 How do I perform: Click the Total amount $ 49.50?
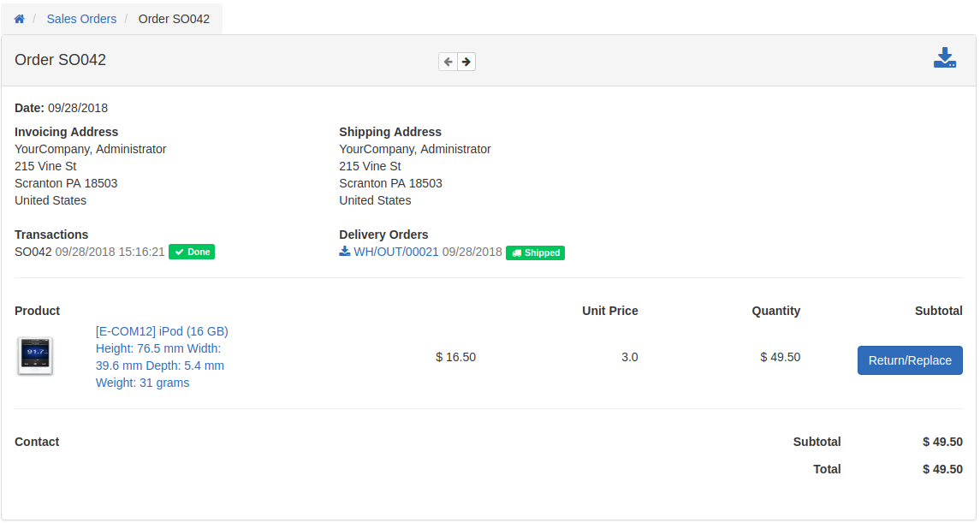(x=942, y=469)
